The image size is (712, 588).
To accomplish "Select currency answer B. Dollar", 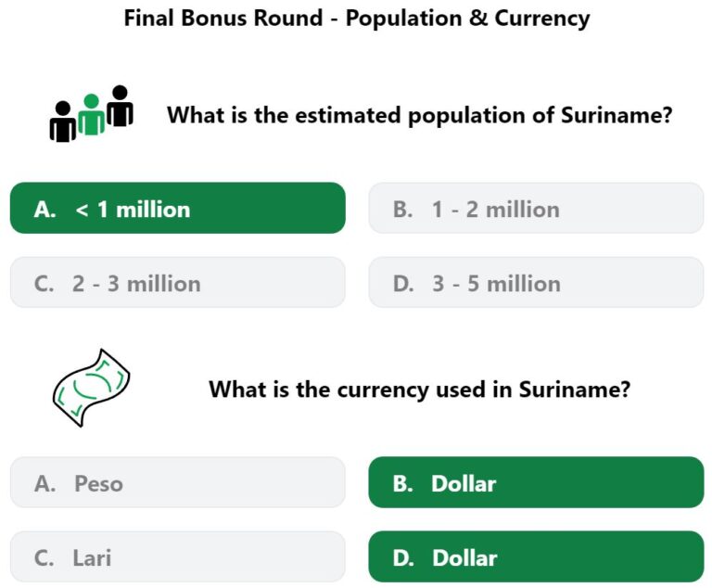I will pos(536,482).
